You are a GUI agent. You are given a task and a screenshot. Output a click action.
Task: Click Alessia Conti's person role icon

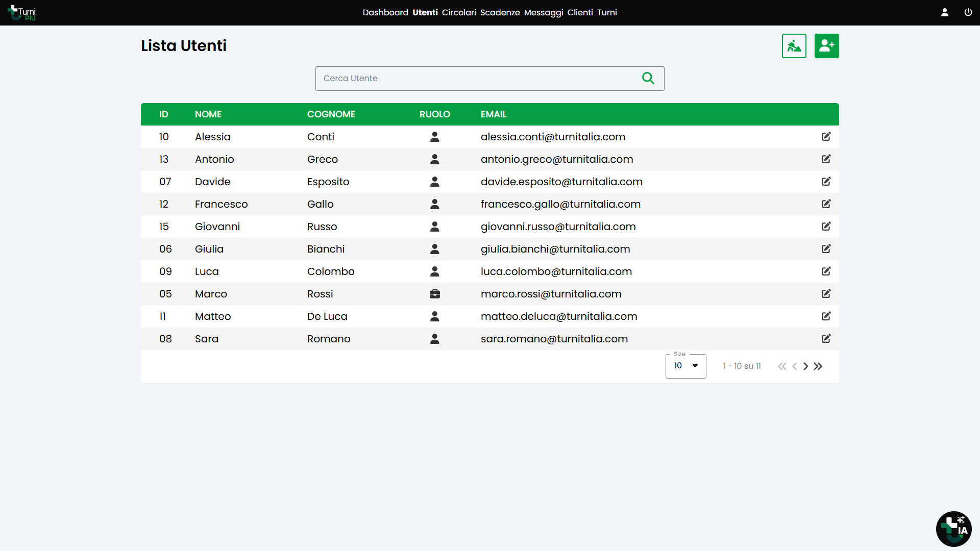435,137
